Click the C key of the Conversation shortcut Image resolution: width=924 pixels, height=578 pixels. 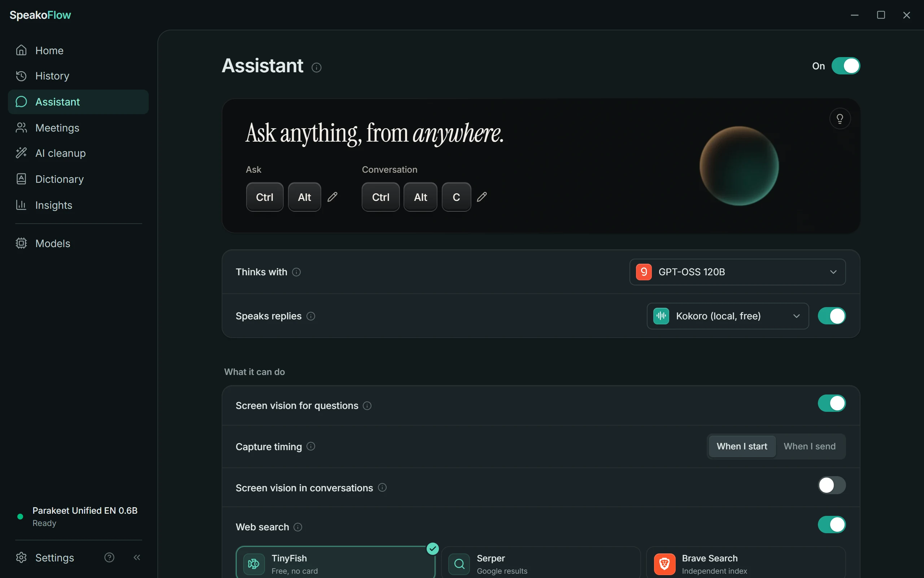click(x=456, y=197)
